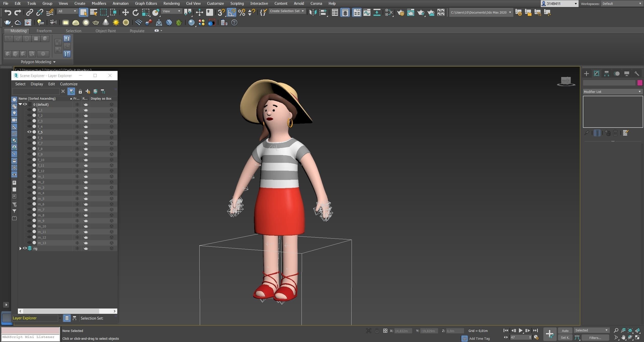The width and height of the screenshot is (644, 342).
Task: Click Remove Modifier trash icon
Action: point(615,133)
